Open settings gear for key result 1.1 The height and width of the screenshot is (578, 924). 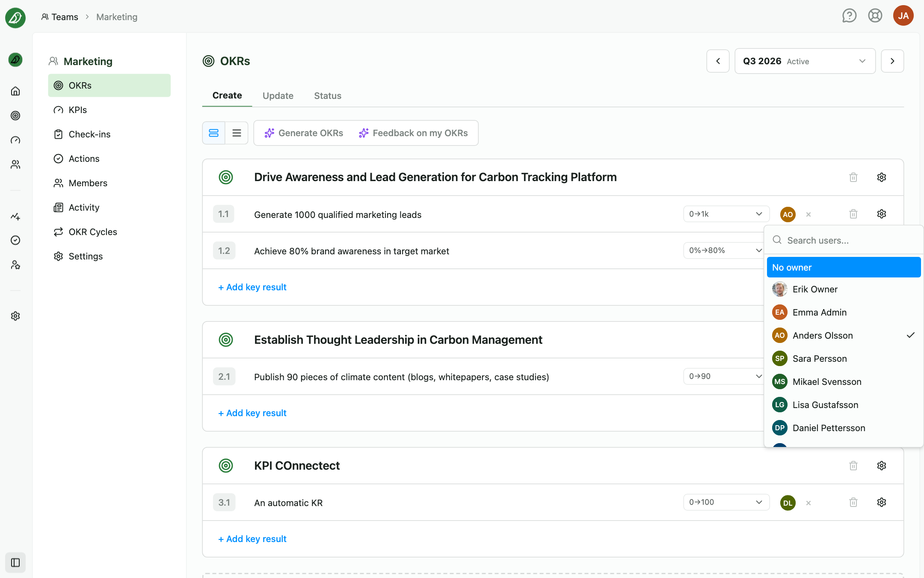882,214
